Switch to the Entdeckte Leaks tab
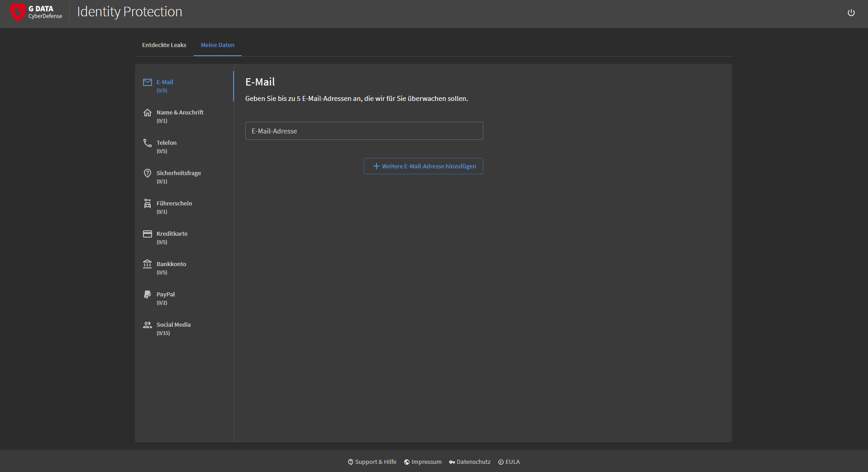The height and width of the screenshot is (472, 868). click(x=164, y=45)
